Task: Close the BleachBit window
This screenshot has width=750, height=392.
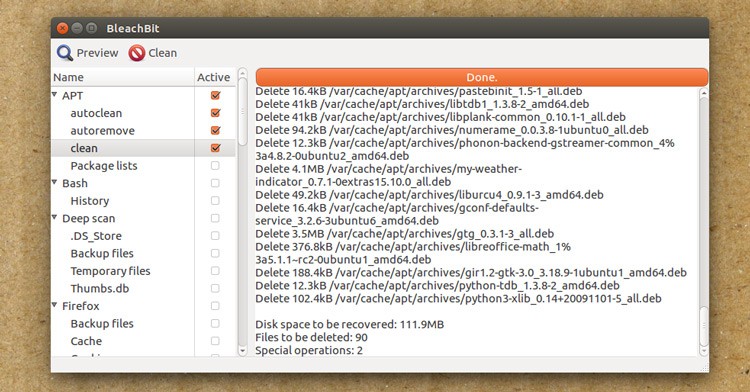Action: click(62, 28)
